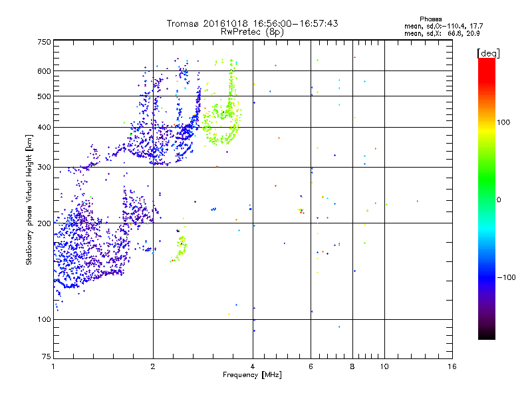Click the 'mean, sd,X: 66.8, 20.9' statistic

[442, 33]
